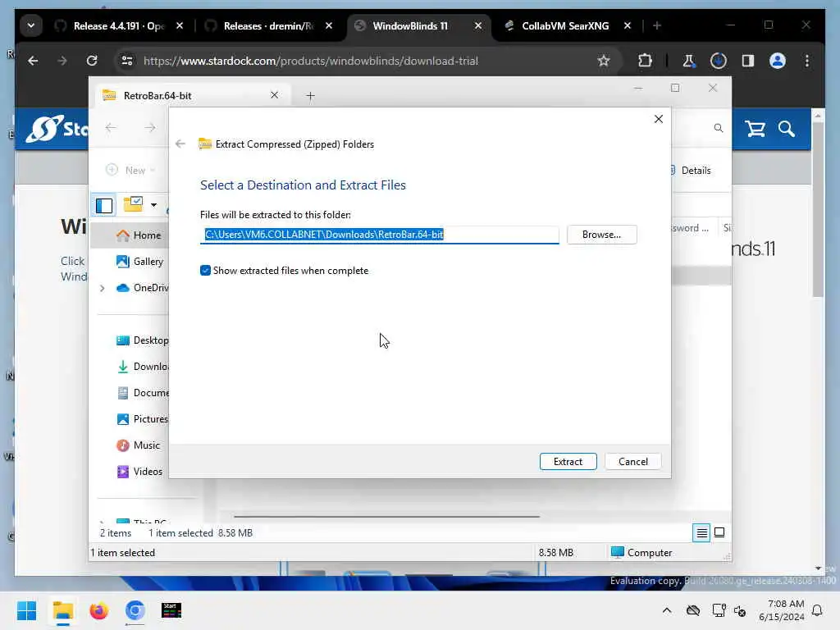Image resolution: width=840 pixels, height=630 pixels.
Task: Switch to Releases dremin browser tab
Action: coord(268,25)
